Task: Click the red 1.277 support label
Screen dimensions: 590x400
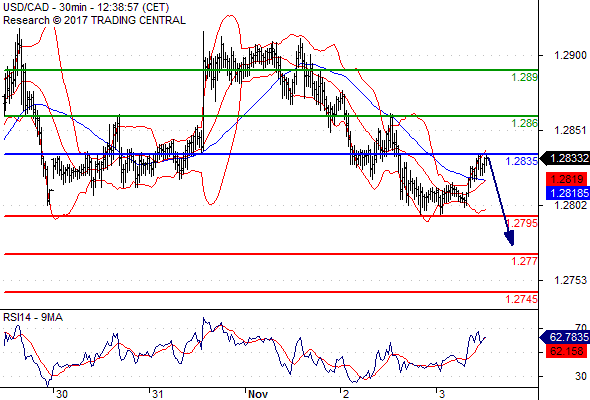Action: pos(524,261)
